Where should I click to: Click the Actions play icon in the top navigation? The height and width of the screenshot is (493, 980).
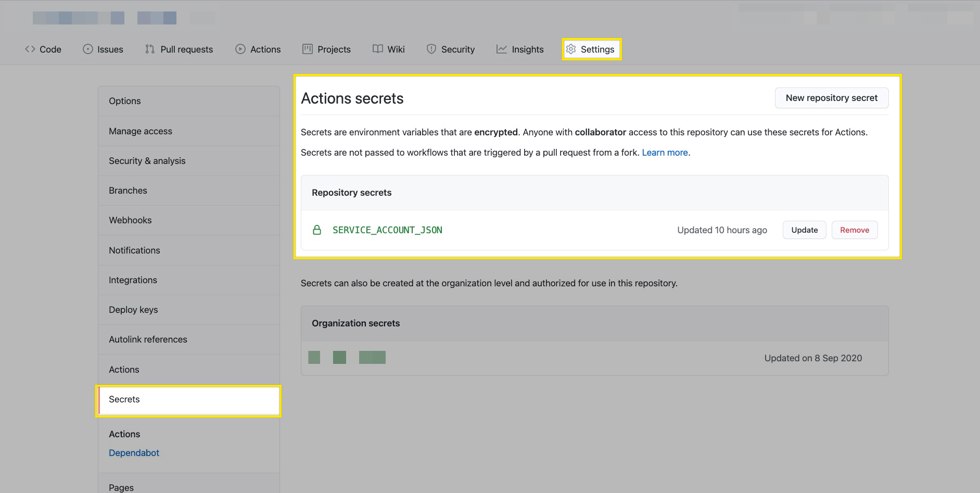(240, 49)
